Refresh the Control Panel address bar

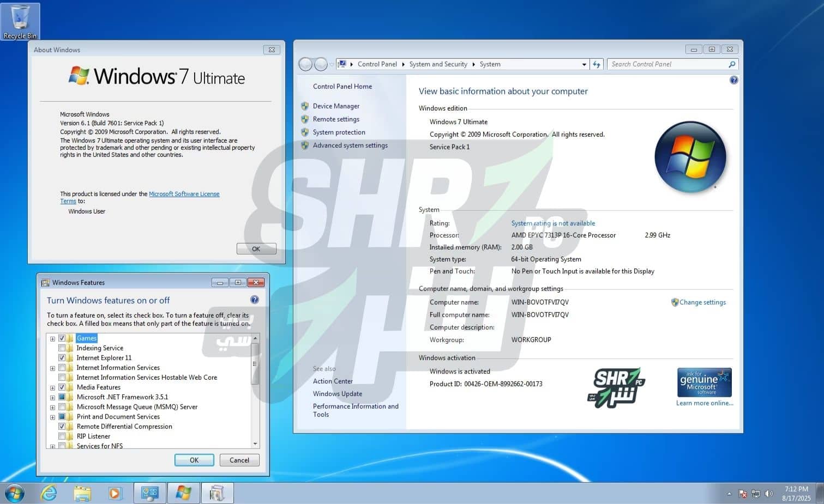coord(597,64)
